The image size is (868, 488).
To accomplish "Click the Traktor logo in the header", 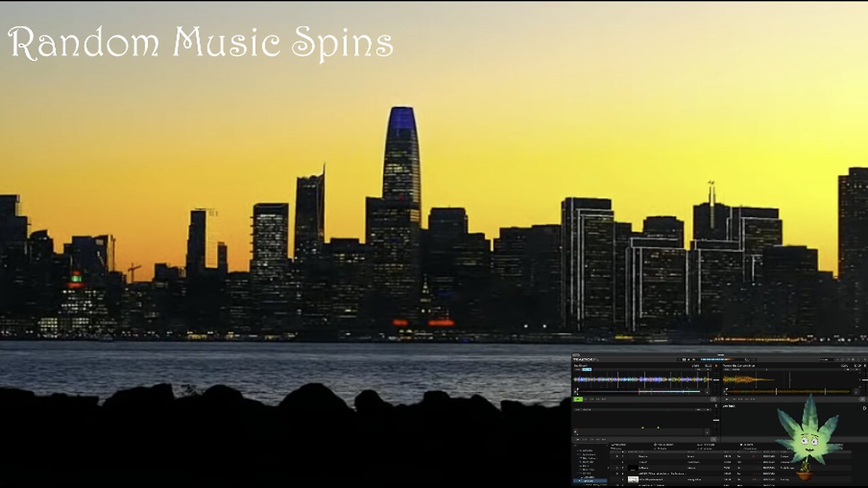I will point(586,360).
